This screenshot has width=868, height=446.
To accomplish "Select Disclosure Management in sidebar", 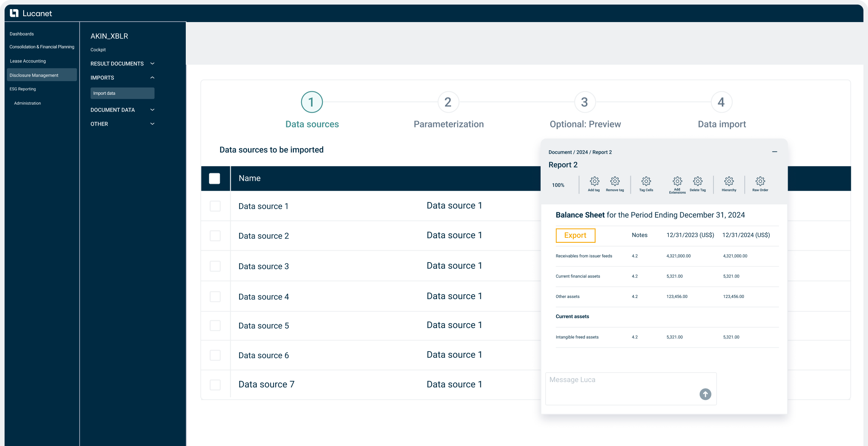I will [x=42, y=75].
